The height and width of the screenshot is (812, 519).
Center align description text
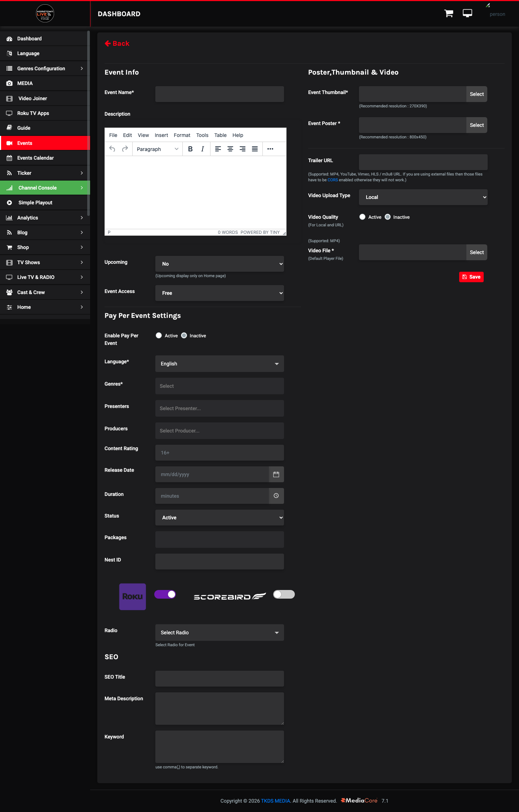pos(230,149)
